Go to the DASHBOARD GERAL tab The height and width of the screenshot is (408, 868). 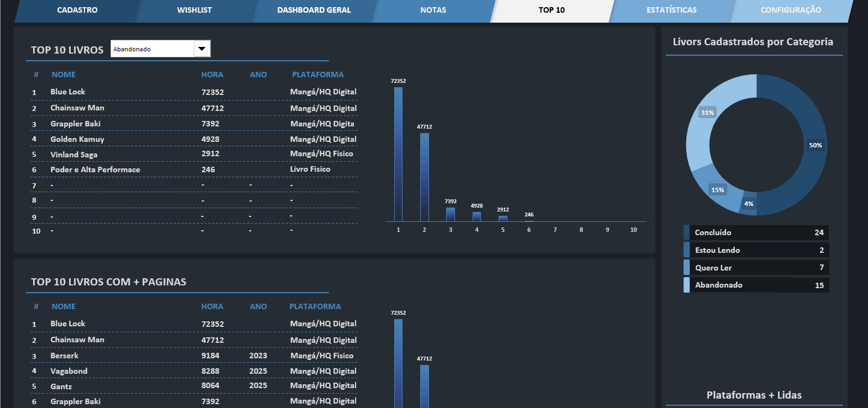click(x=314, y=10)
